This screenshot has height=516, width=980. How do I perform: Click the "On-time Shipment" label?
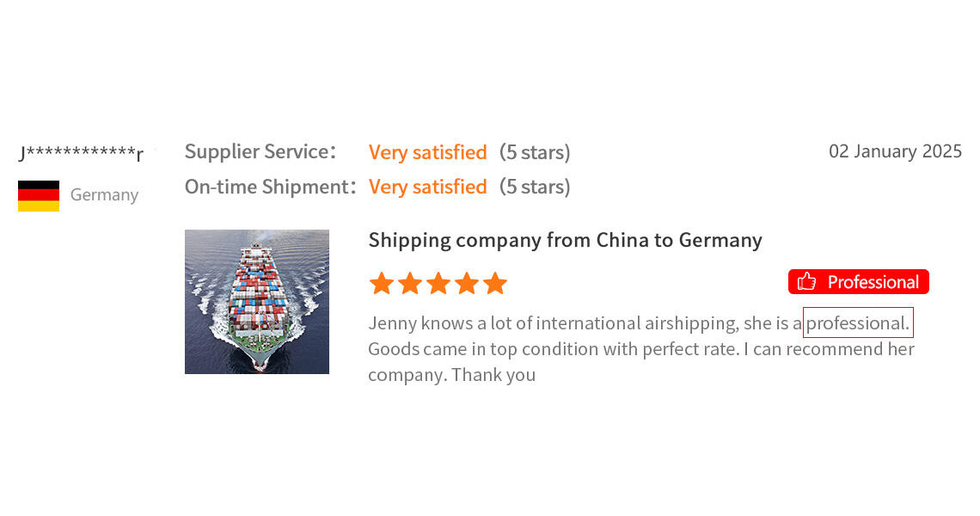268,187
